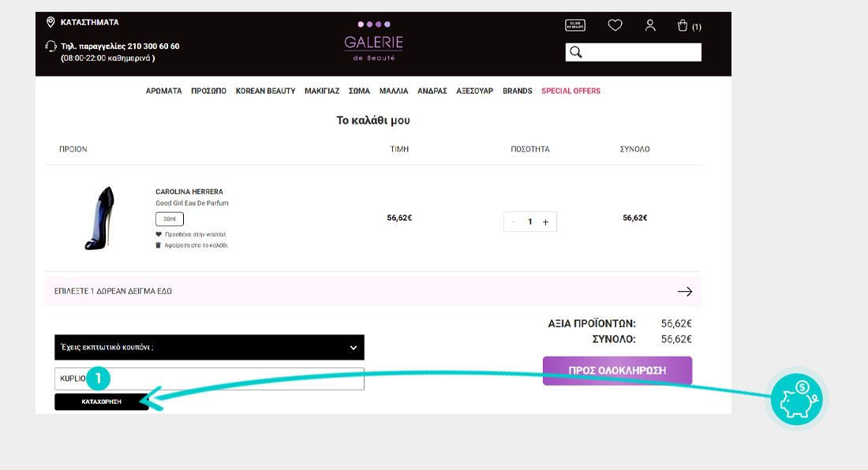Screen dimensions: 868x470
Task: Increase quantity with the plus button
Action: [545, 222]
